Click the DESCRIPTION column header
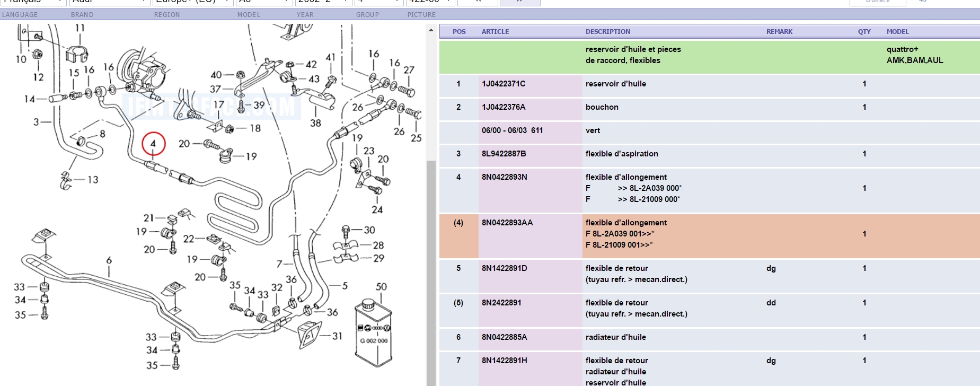 pyautogui.click(x=607, y=32)
